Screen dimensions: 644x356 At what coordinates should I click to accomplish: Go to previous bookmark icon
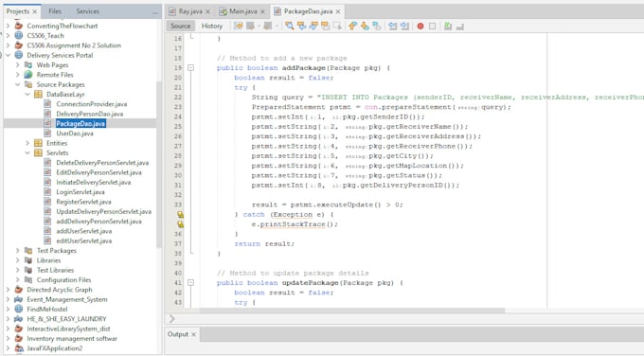pos(353,26)
